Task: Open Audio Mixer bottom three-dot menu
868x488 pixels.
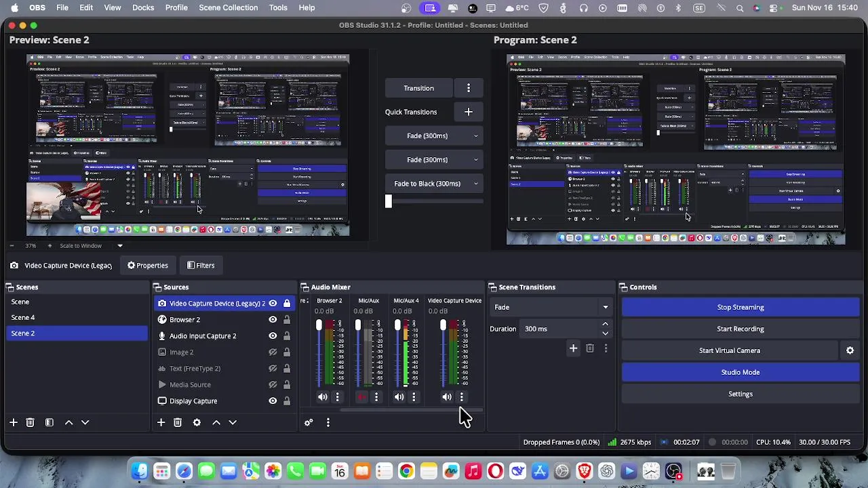Action: click(x=328, y=422)
